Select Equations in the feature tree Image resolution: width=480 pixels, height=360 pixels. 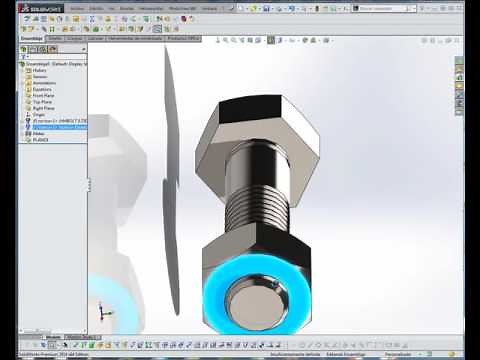[x=42, y=89]
